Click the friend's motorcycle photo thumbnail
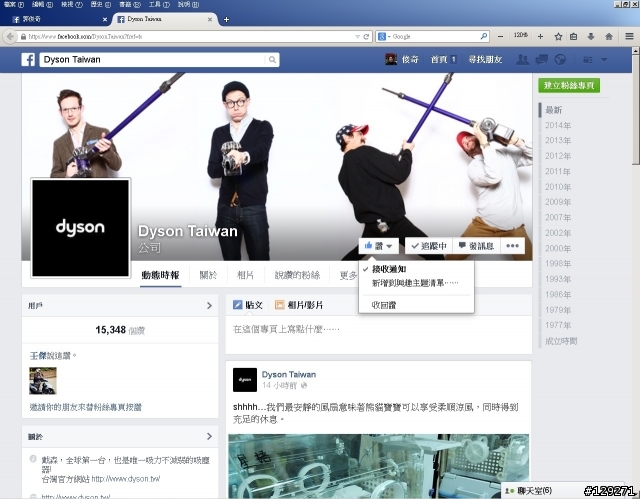Screen dimensions: 640x499 click(x=43, y=381)
